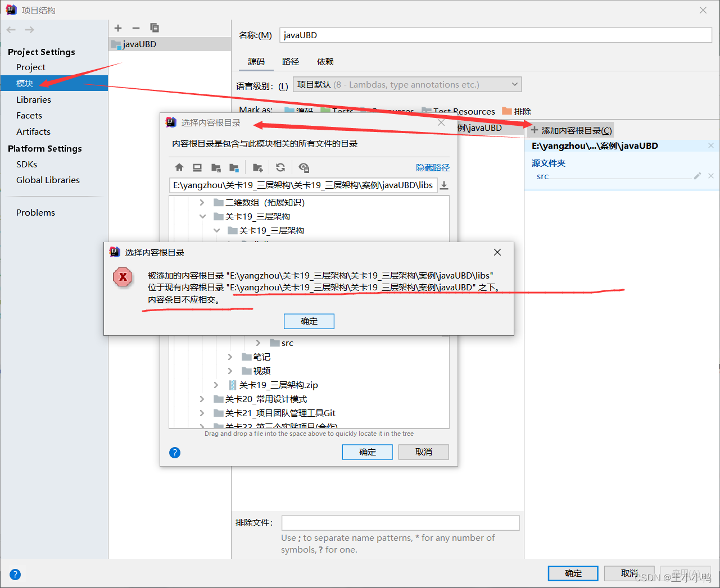The height and width of the screenshot is (588, 720).
Task: Add a new module with plus icon
Action: [118, 28]
